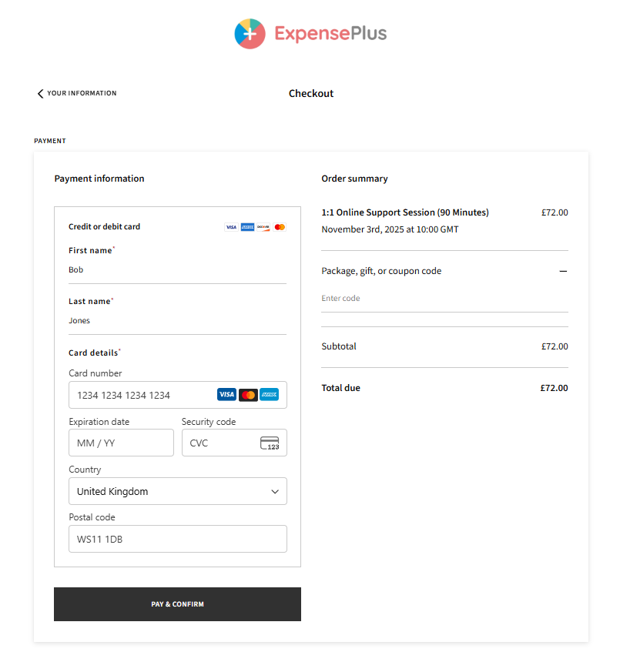The width and height of the screenshot is (620, 672).
Task: Expand the United Kingdom country selector chevron
Action: (275, 491)
